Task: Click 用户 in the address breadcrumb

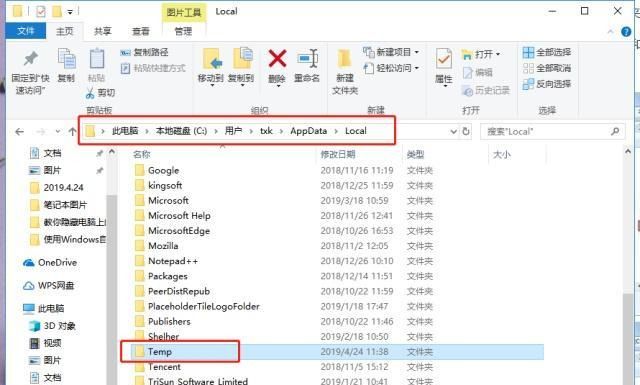Action: (233, 131)
